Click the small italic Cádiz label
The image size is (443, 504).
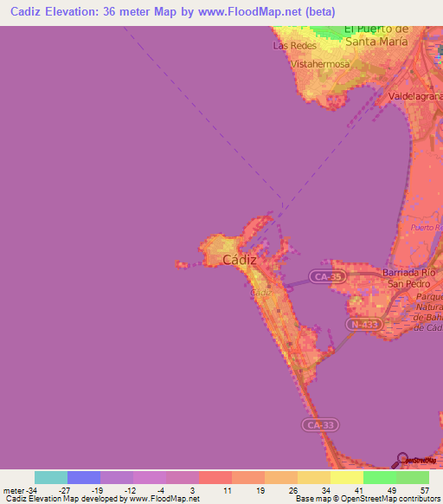[x=261, y=293]
